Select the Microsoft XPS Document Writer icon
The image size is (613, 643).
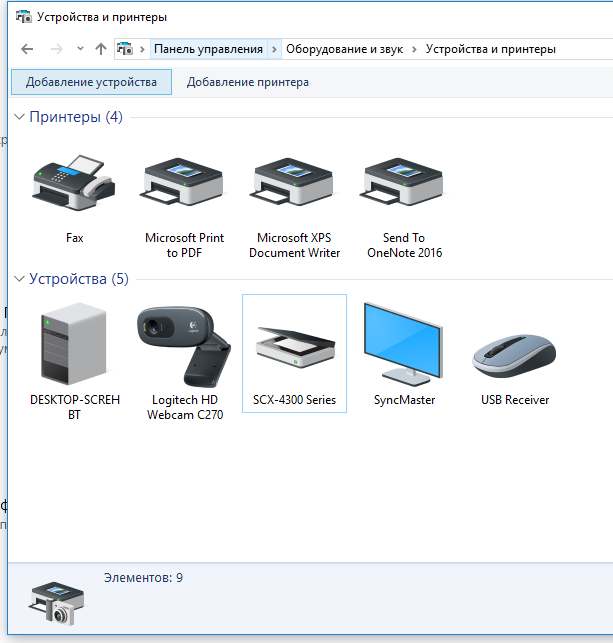coord(293,182)
